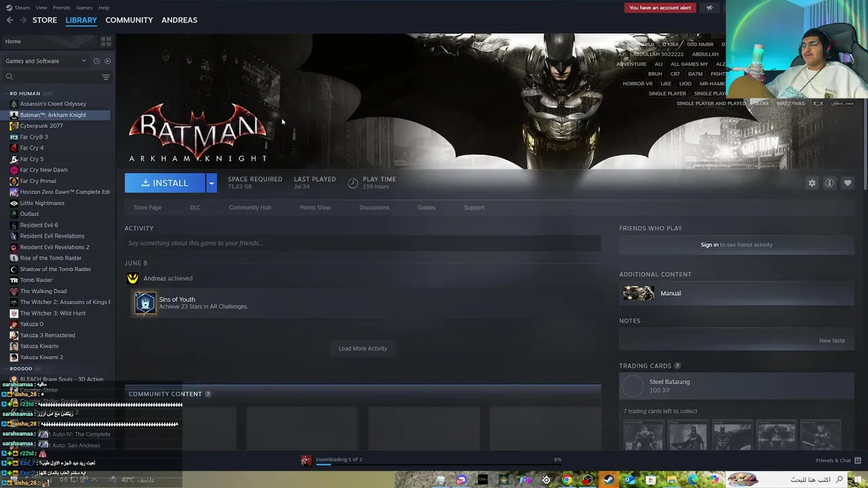This screenshot has height=488, width=868.
Task: Click Sign in for friend activity
Action: point(709,245)
